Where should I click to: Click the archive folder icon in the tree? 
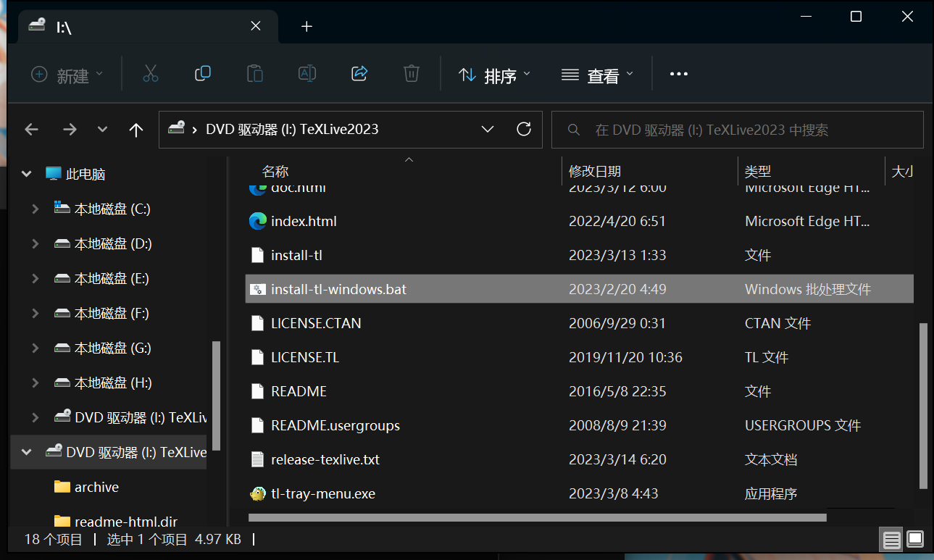click(x=62, y=487)
